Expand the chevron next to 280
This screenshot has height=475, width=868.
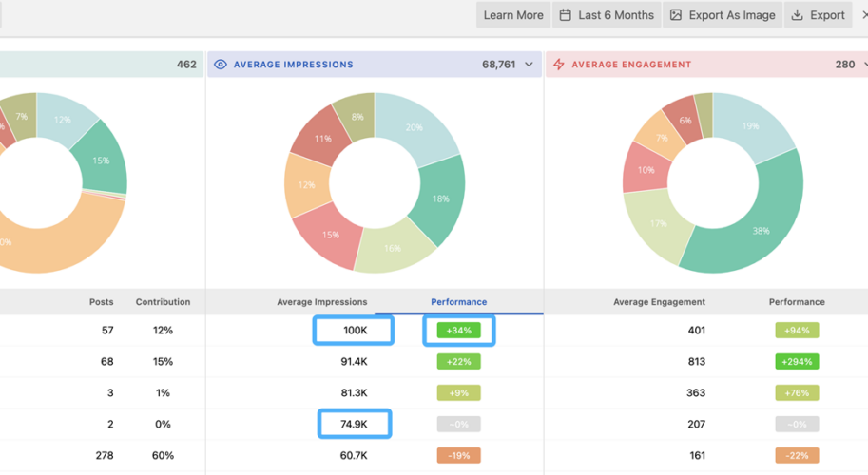point(864,65)
